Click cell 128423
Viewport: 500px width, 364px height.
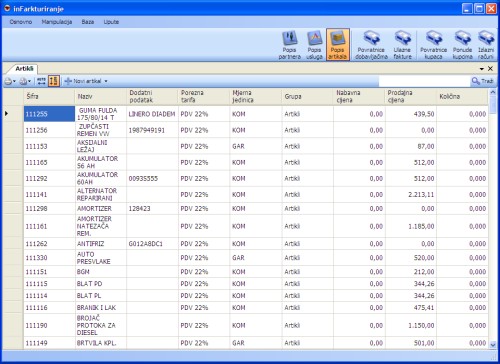click(152, 209)
